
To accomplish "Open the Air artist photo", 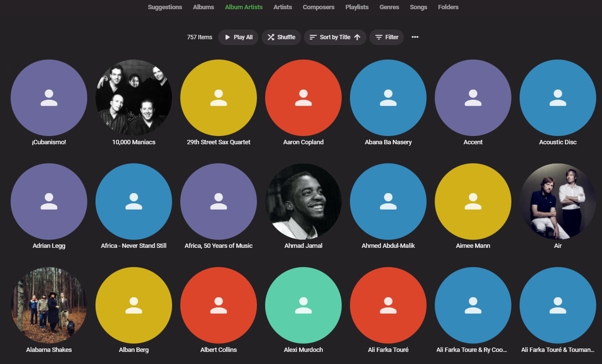I will (x=558, y=202).
